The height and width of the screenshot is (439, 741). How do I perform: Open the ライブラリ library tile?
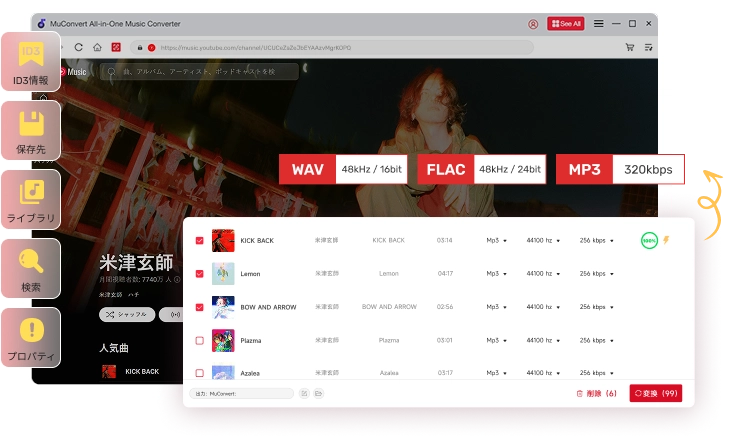coord(31,200)
